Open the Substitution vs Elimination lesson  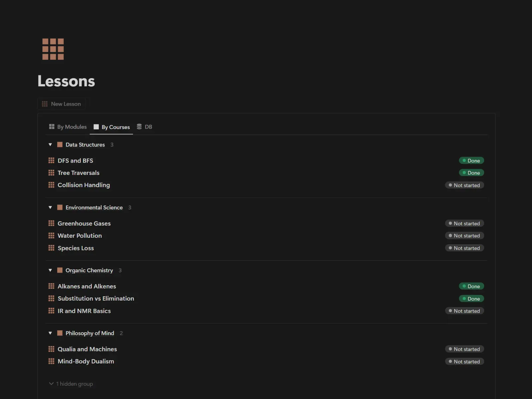[x=96, y=299]
